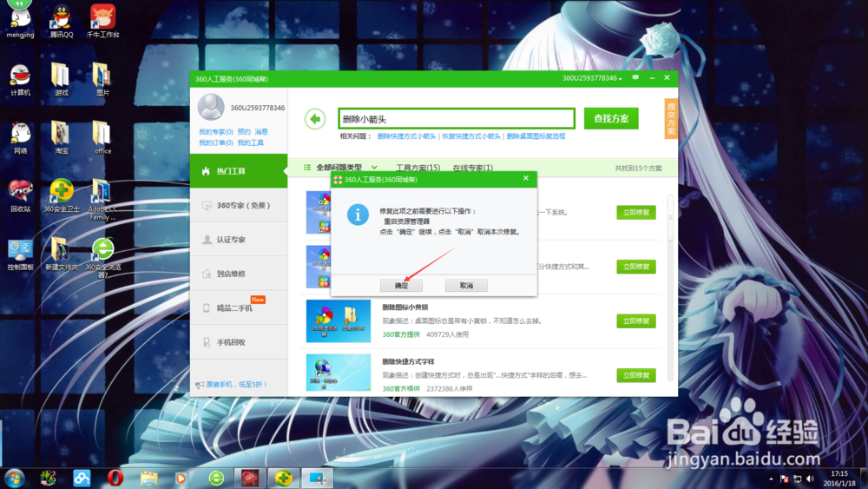Click the 360安全卫士 yellow plus taskbar icon
Viewport: 868px width, 489px height.
[284, 478]
